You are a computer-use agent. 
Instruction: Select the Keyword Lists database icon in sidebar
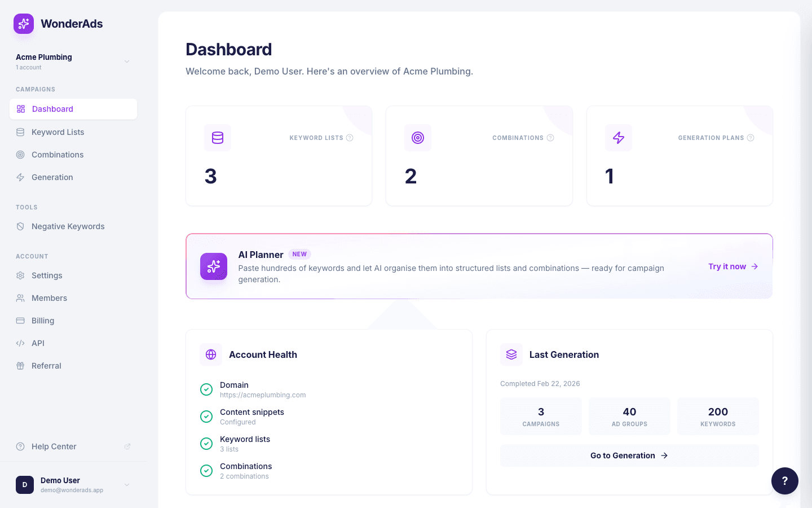(x=20, y=132)
